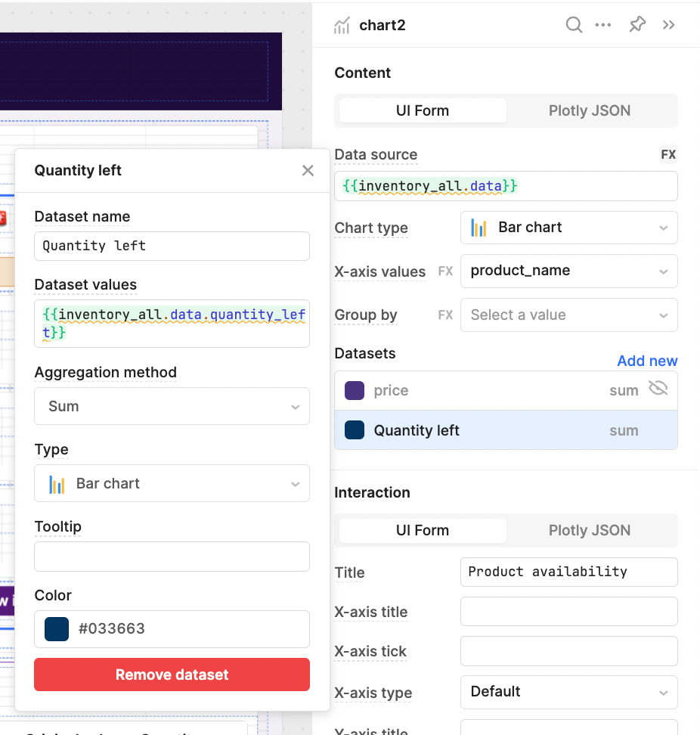The image size is (700, 735).
Task: Click the Chart type label
Action: (x=371, y=228)
